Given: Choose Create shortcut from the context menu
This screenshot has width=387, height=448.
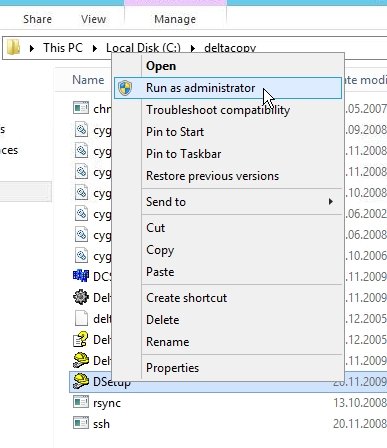Looking at the screenshot, I should [x=186, y=298].
